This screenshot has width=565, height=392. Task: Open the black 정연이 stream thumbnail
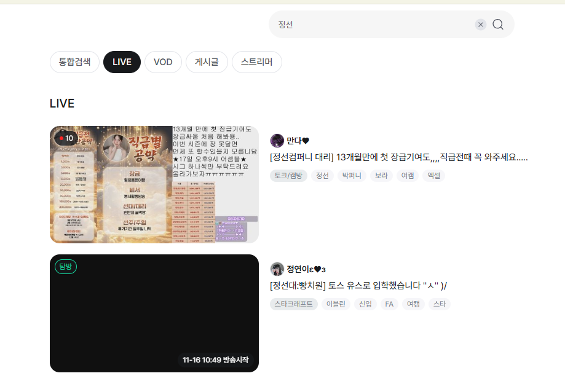click(x=154, y=313)
